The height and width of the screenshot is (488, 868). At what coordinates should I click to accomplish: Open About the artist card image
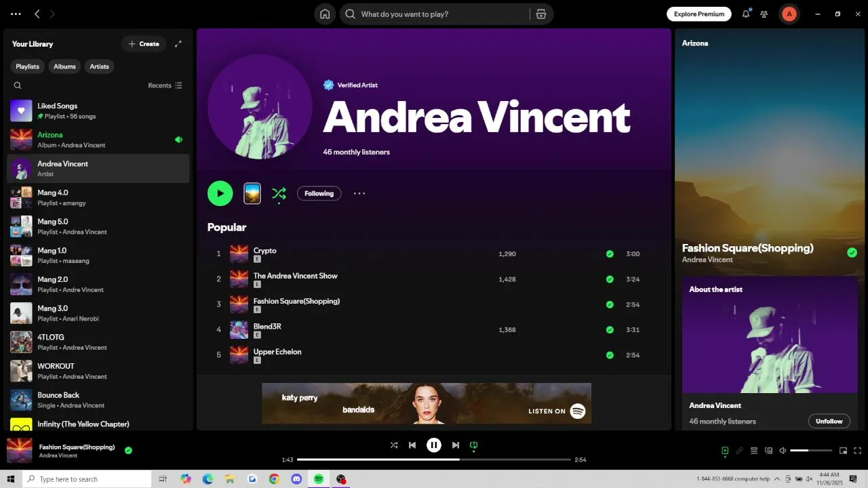[770, 335]
